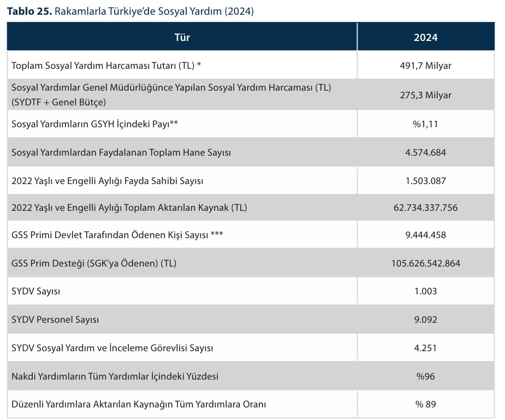505x420 pixels.
Task: Select the '491,7 Milyar' value cell
Action: [x=425, y=66]
